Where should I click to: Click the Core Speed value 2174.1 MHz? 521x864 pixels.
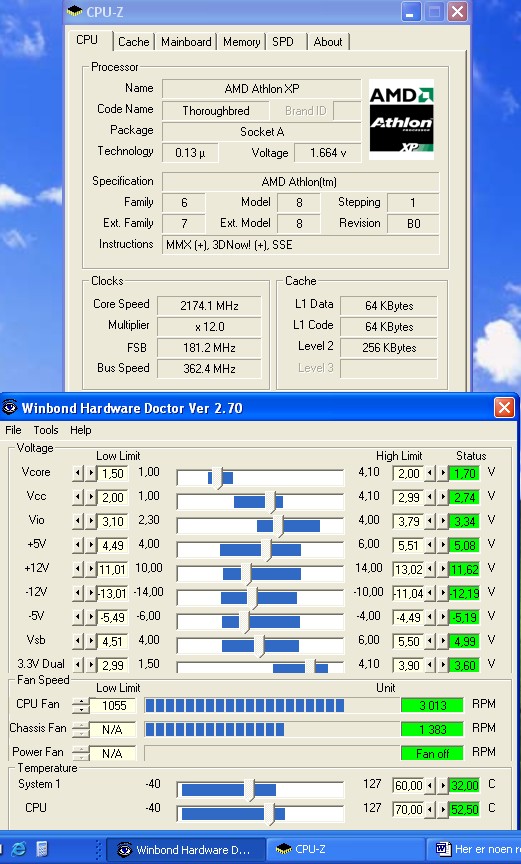click(209, 306)
